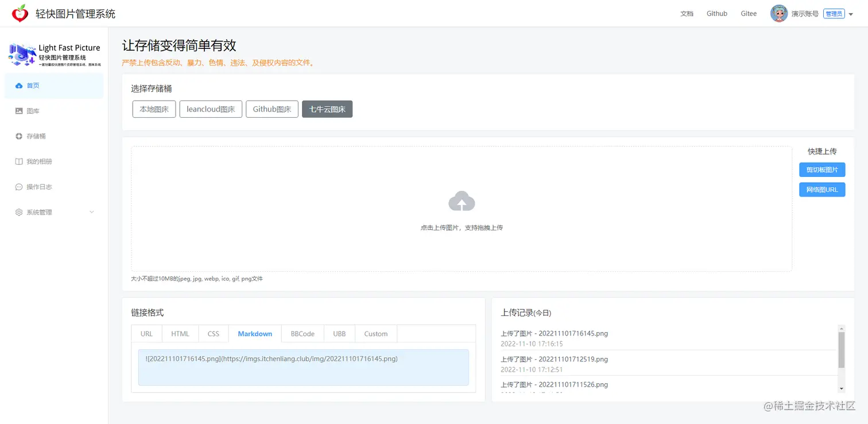Screen dimensions: 868x424
Task: Select the Github图床 storage bucket
Action: (x=272, y=109)
